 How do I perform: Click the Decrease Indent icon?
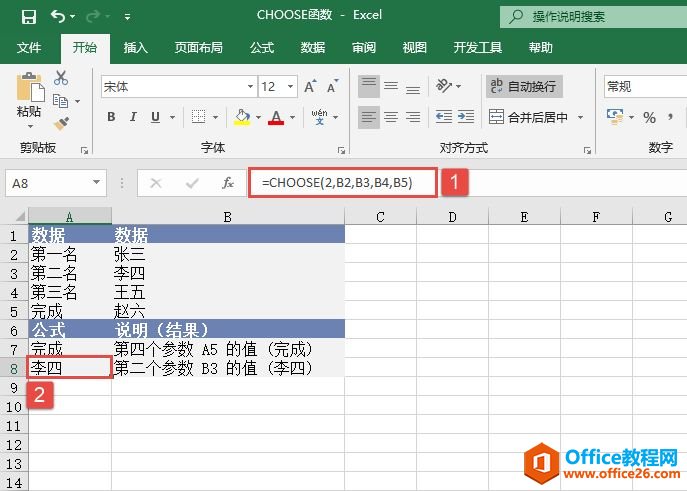pos(444,117)
